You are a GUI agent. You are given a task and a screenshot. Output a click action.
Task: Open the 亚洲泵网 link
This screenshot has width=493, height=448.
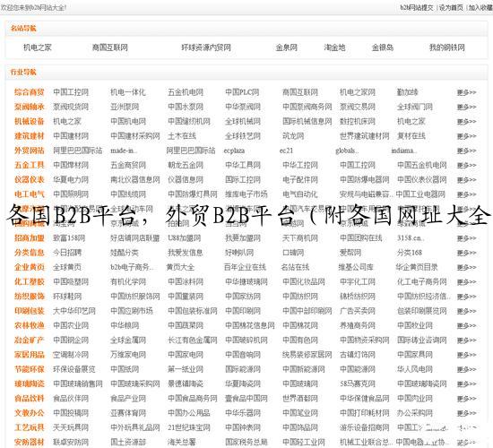coord(125,107)
